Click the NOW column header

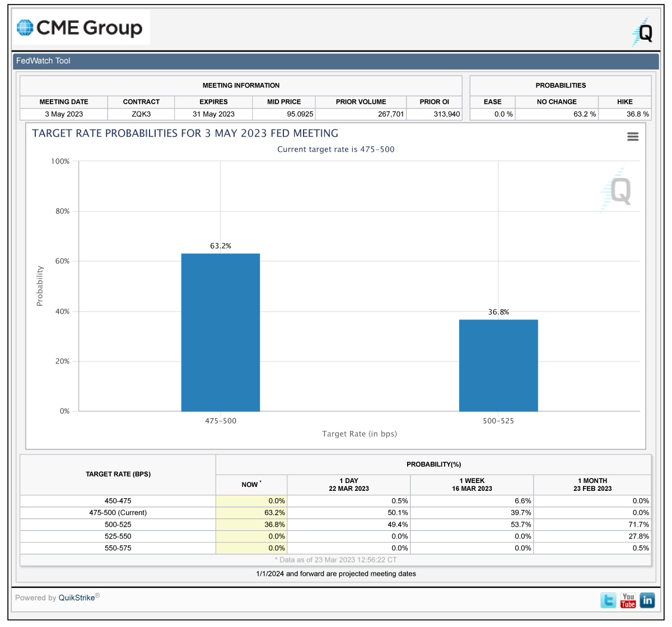(x=251, y=485)
